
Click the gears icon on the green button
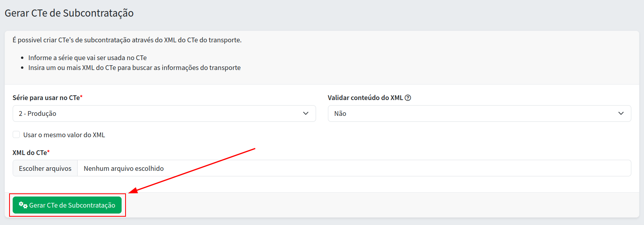[x=23, y=205]
